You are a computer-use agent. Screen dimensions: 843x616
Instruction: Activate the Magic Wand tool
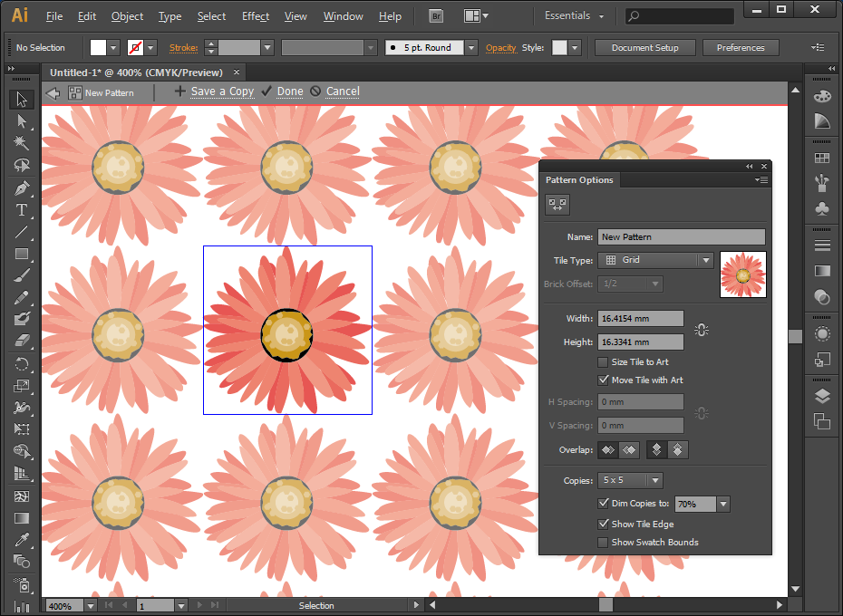(x=22, y=143)
